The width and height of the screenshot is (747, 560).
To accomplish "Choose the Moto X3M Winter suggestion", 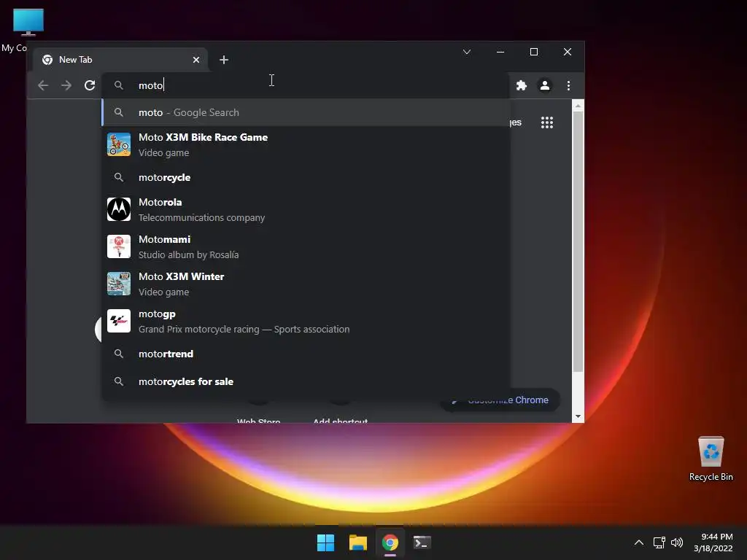I will point(306,284).
